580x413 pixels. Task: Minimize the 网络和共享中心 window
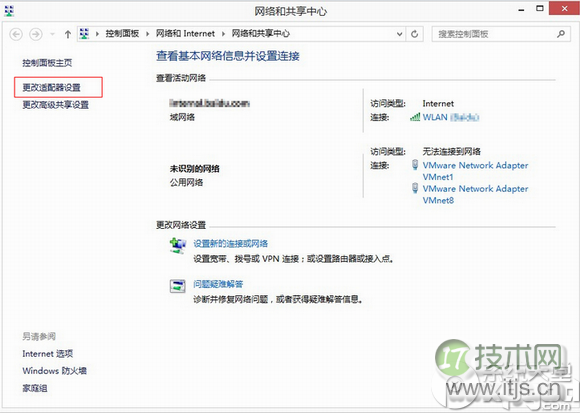[x=522, y=10]
